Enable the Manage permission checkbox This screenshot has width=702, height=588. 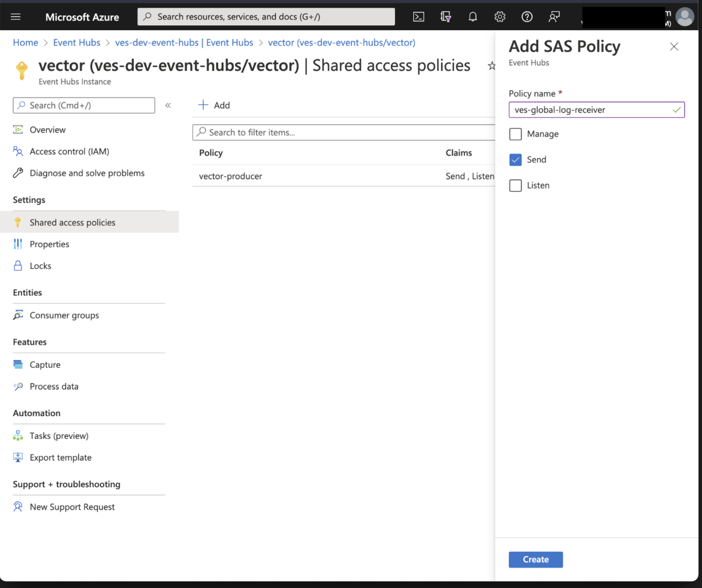click(x=516, y=134)
